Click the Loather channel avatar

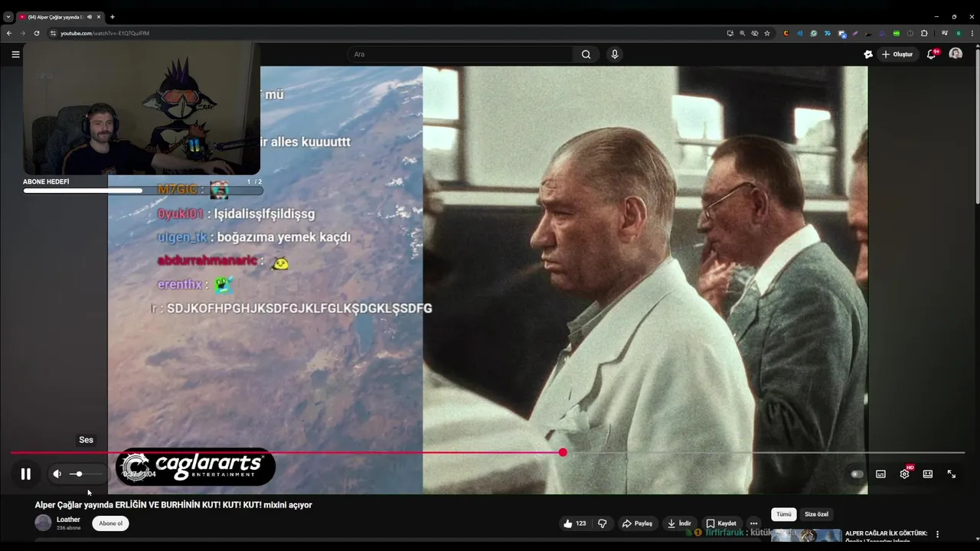pos(43,523)
